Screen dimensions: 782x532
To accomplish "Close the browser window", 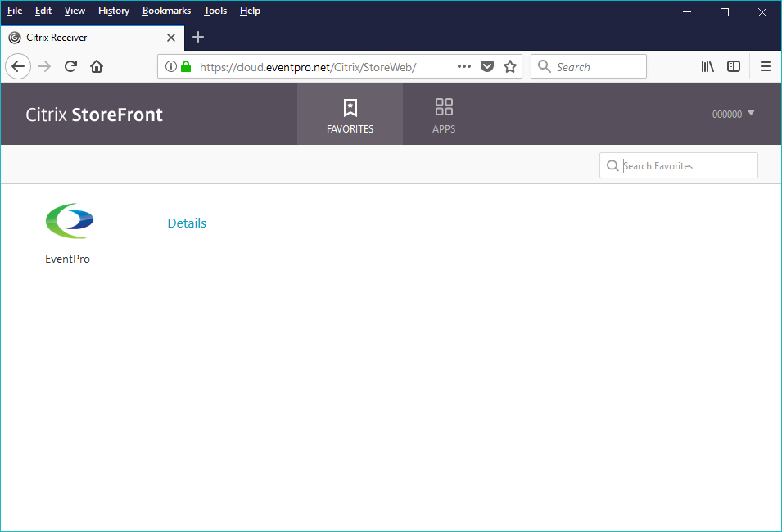I will (762, 12).
